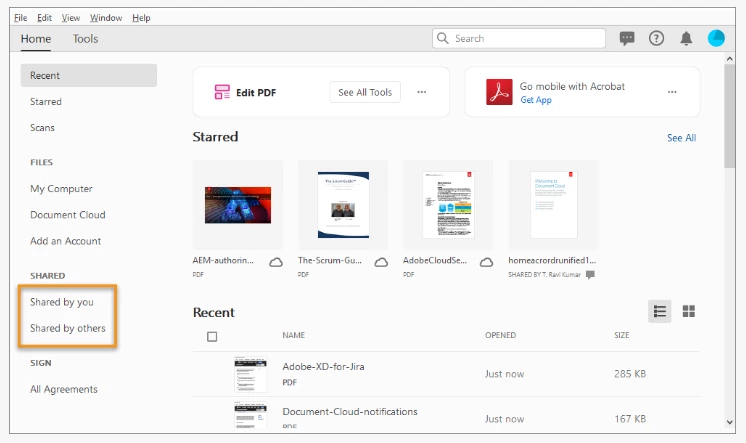
Task: Click the cloud icon next to The-Scrum-Gu file
Action: pos(381,262)
